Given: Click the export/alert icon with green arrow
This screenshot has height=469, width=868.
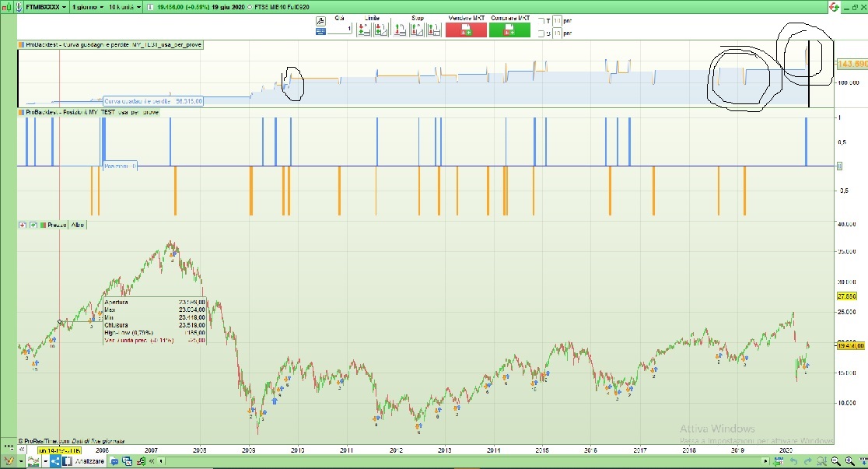Looking at the screenshot, I should tap(141, 461).
